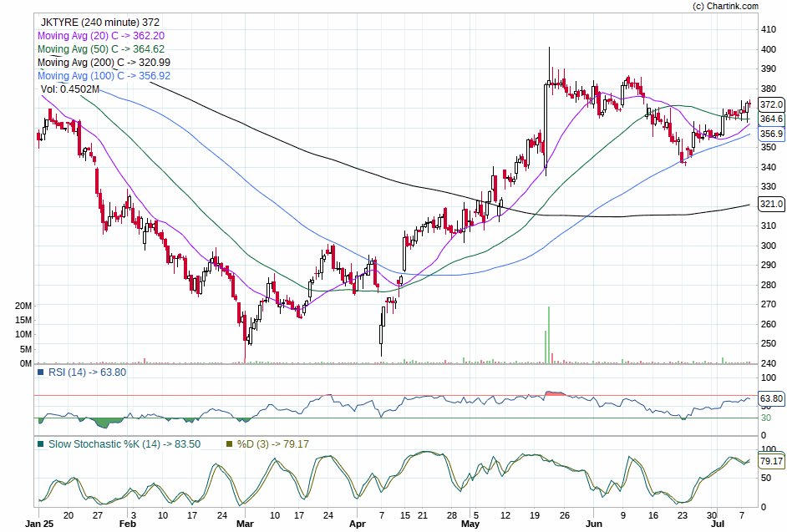
Task: Click the 321.0 moving average price tag
Action: [x=771, y=204]
